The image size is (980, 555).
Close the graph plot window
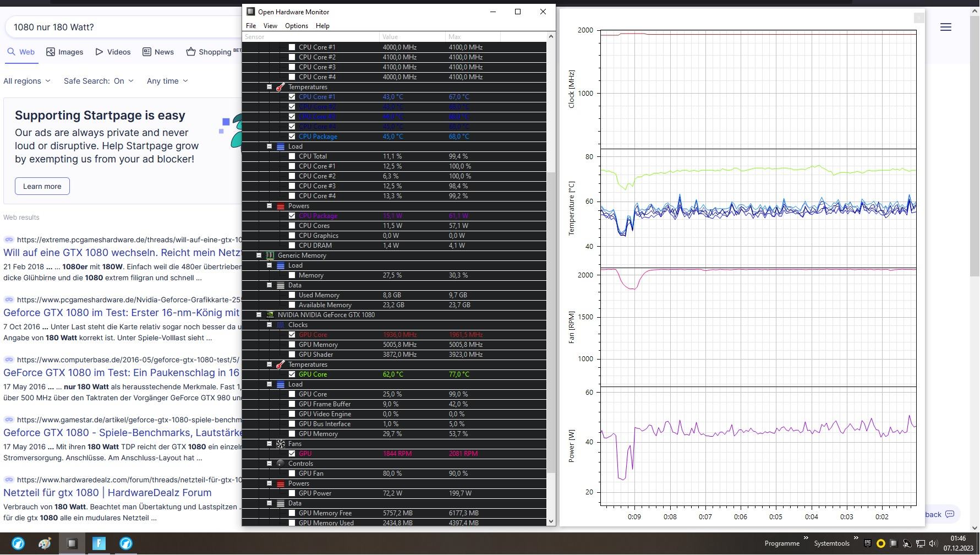point(918,18)
